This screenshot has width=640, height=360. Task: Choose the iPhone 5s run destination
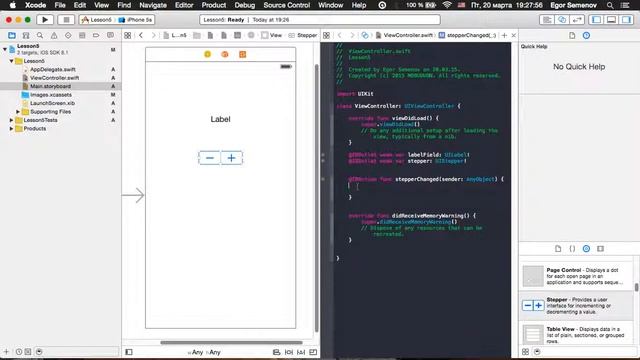[x=136, y=20]
